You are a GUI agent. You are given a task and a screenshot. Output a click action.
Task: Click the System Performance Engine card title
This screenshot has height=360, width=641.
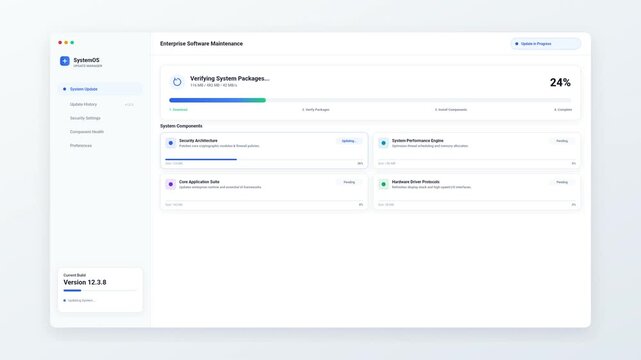coord(417,141)
